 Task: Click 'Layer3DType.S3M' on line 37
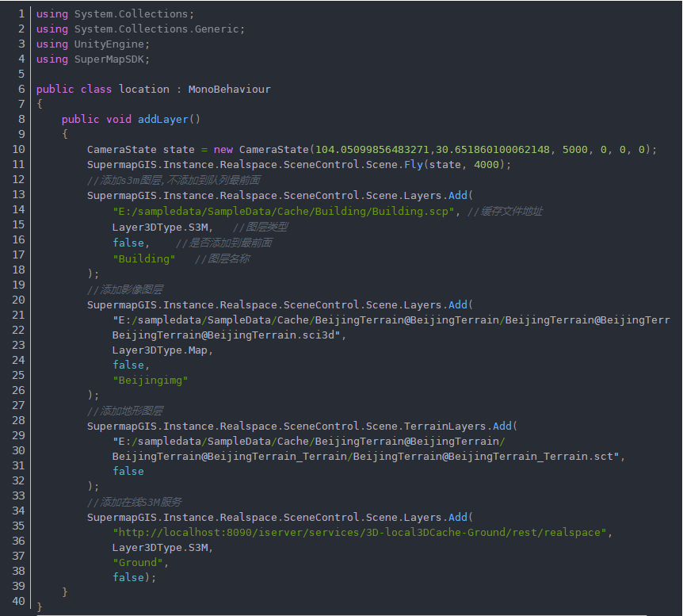(x=160, y=548)
